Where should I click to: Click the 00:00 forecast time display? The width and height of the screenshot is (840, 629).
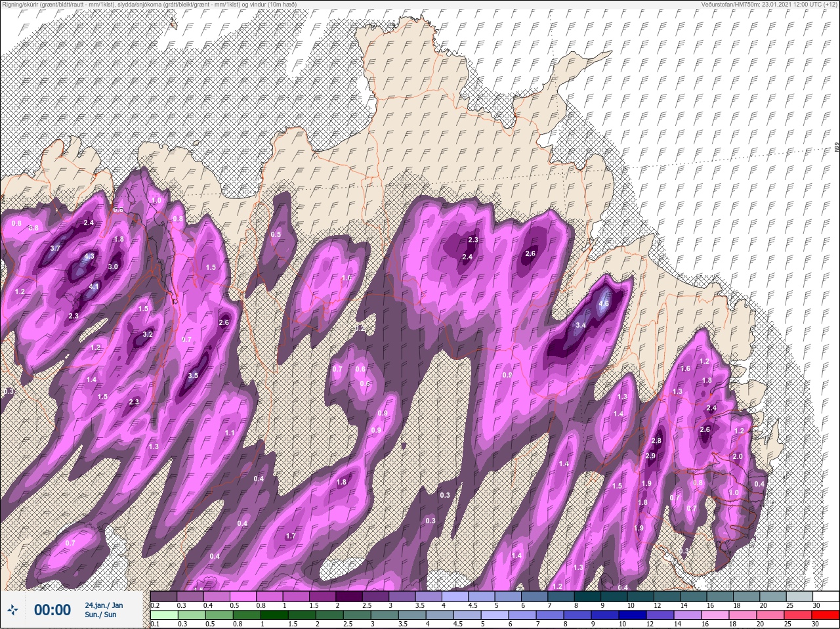click(x=52, y=610)
